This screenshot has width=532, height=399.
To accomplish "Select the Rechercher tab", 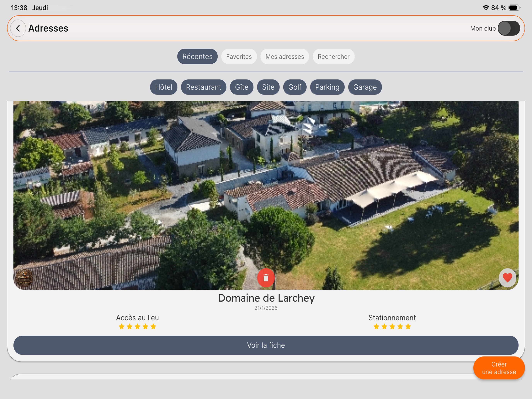I will point(334,56).
